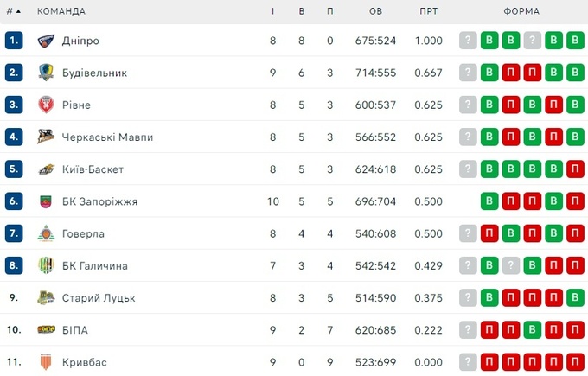Click the ФОРМА column header

(x=521, y=11)
